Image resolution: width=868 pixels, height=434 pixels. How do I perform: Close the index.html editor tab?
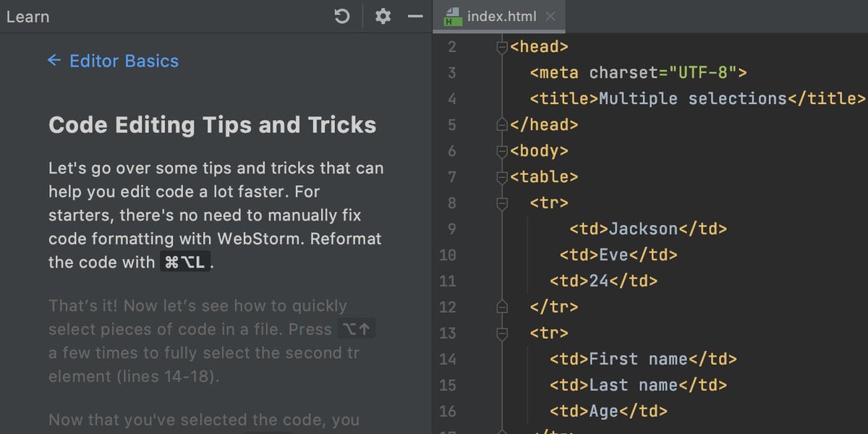click(550, 16)
